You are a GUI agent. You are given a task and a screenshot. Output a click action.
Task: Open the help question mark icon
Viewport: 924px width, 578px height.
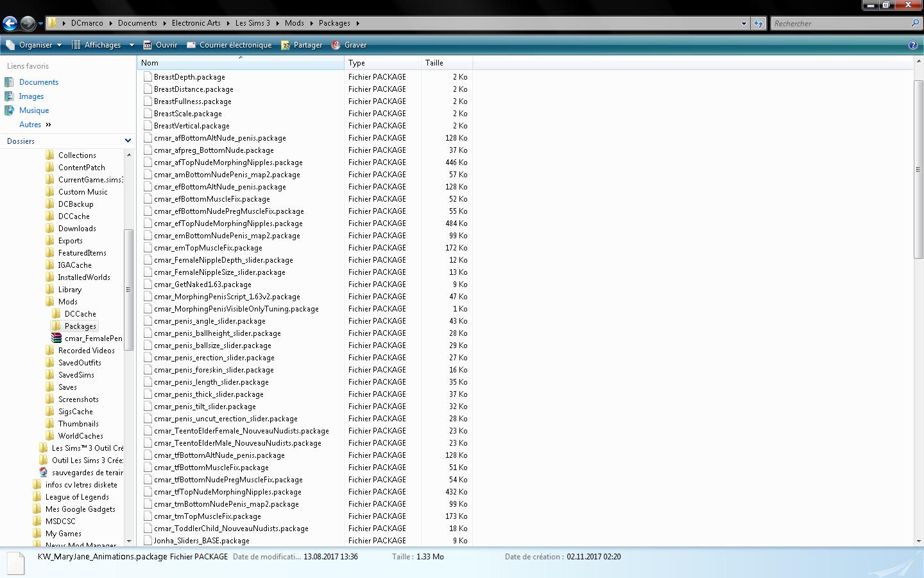(x=913, y=45)
